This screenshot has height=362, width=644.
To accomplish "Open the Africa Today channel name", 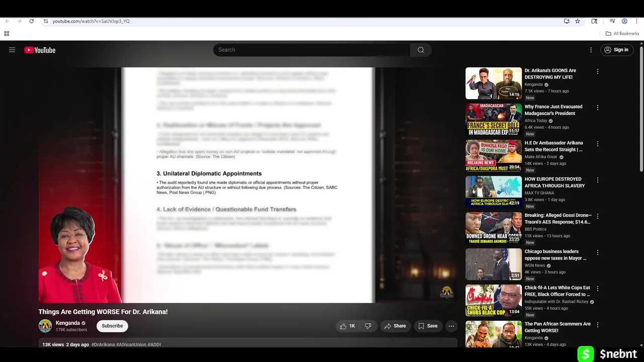I will tap(536, 121).
